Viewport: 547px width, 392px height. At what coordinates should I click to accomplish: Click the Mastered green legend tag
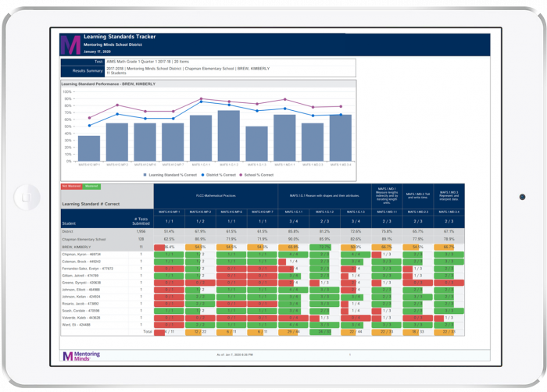point(91,187)
